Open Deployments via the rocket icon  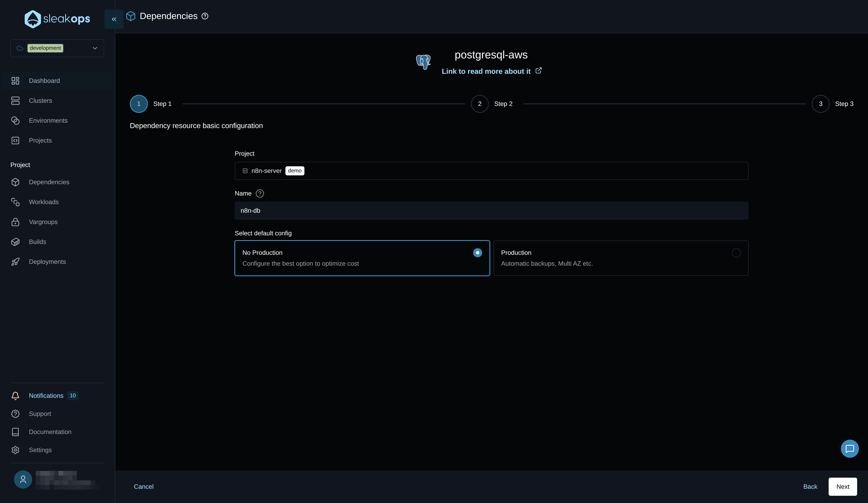(47, 262)
